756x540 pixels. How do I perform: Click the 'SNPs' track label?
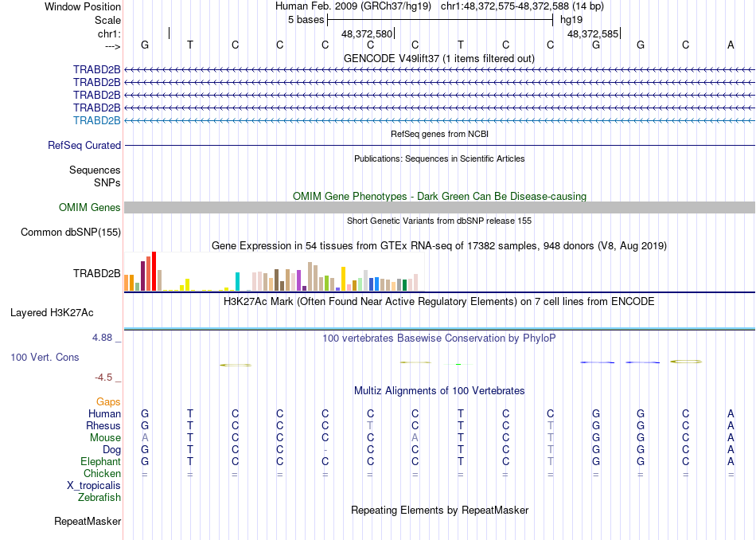(107, 182)
